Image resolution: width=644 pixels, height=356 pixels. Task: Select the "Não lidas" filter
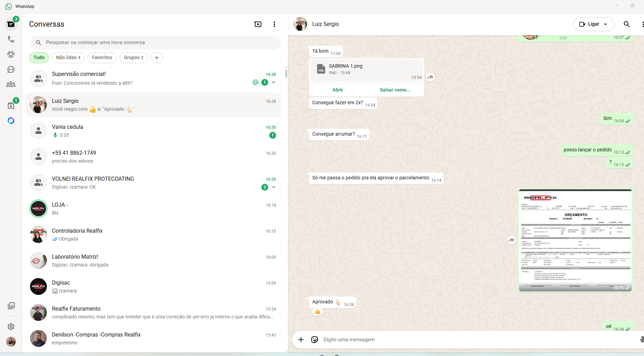pyautogui.click(x=68, y=58)
